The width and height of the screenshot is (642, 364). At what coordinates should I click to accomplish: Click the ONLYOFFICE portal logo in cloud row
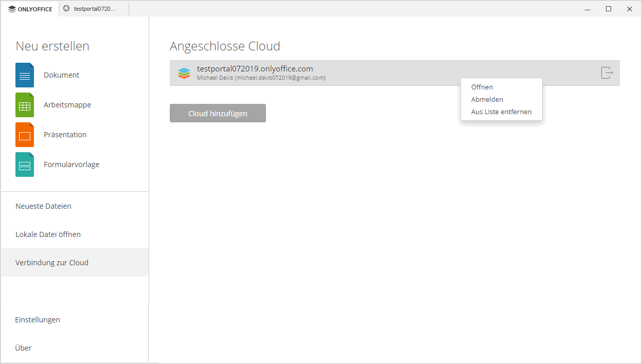pos(184,73)
